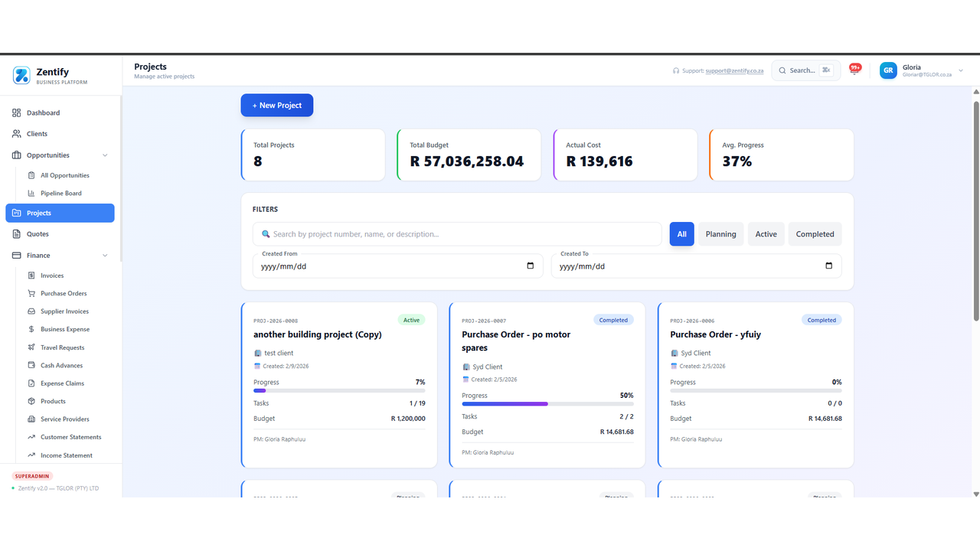The image size is (980, 551).
Task: Open Expense Claims file icon
Action: [x=31, y=383]
